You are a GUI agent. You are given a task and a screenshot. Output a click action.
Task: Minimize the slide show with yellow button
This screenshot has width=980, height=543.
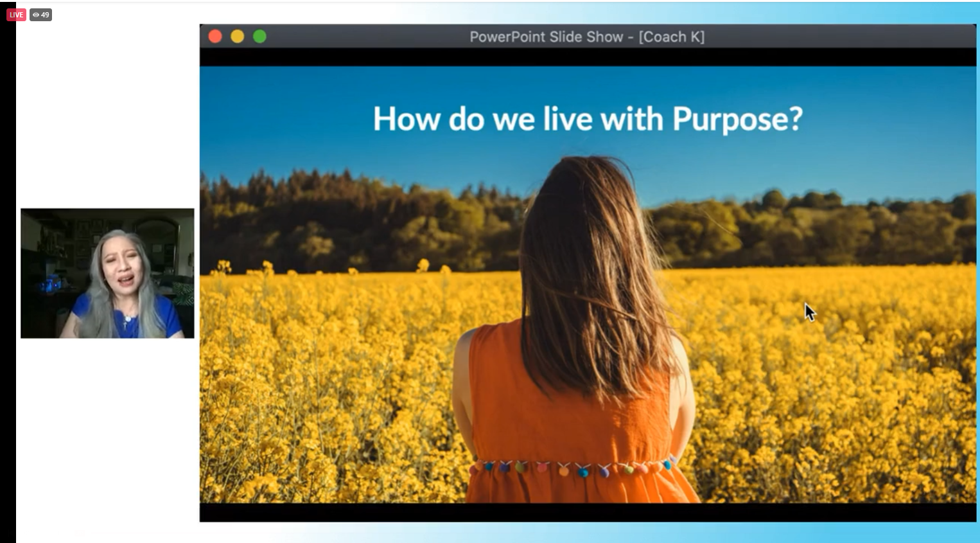click(238, 37)
